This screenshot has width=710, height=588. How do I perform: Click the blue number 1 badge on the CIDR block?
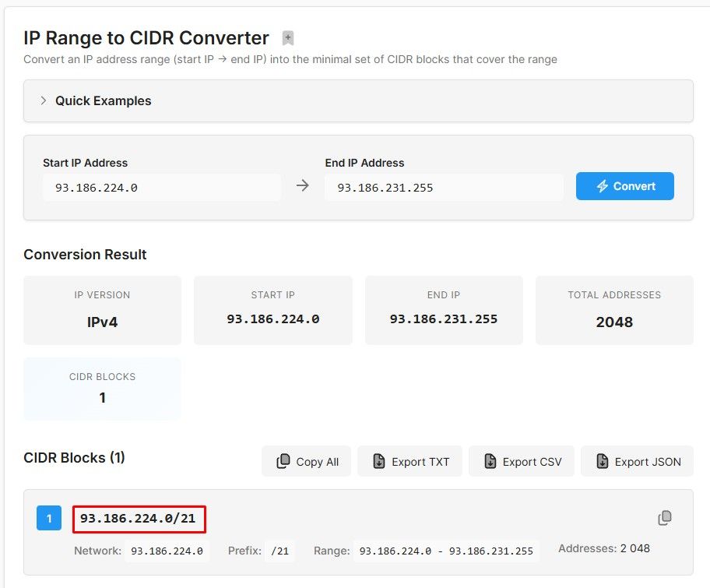pos(49,518)
